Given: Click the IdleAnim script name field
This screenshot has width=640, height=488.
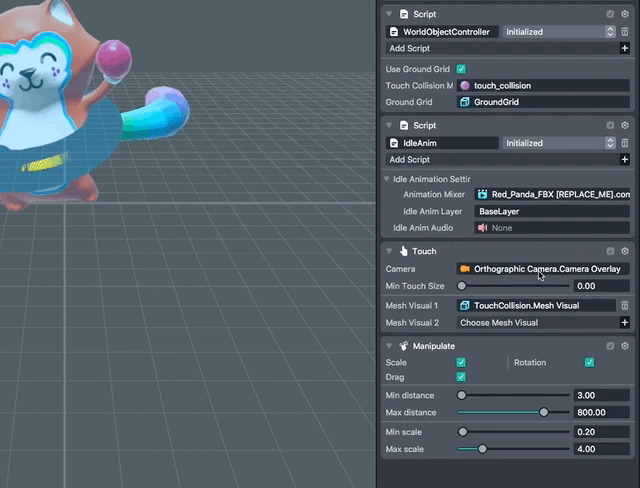Looking at the screenshot, I should coord(442,143).
